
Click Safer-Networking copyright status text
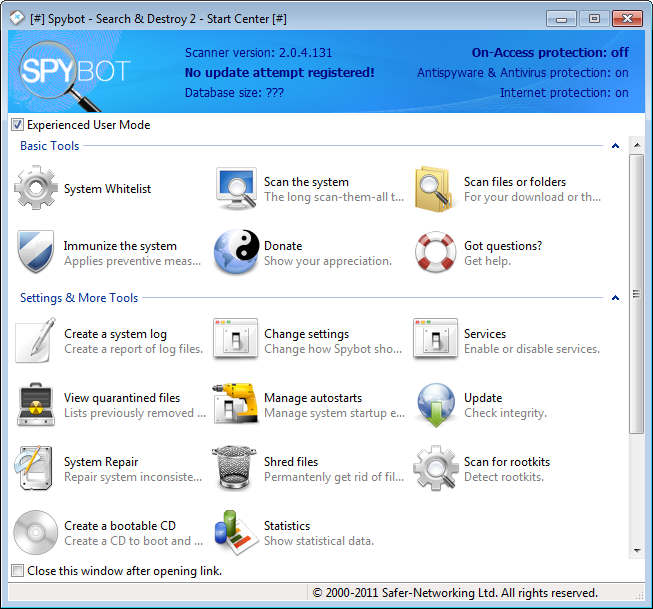[x=455, y=592]
